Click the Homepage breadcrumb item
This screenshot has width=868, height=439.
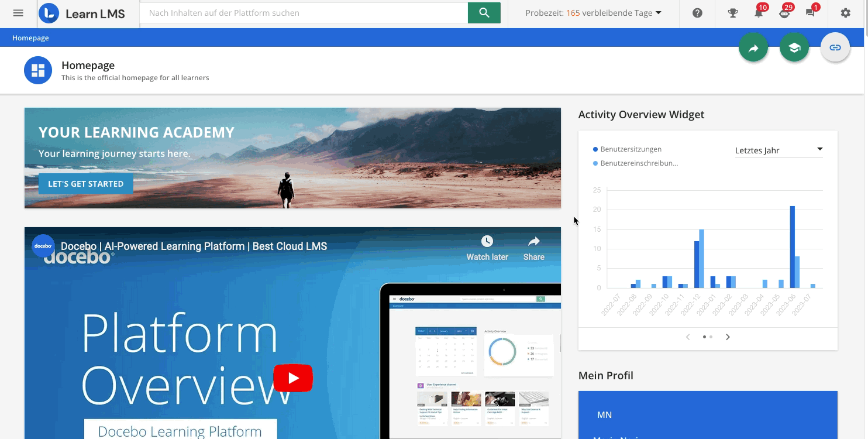30,38
